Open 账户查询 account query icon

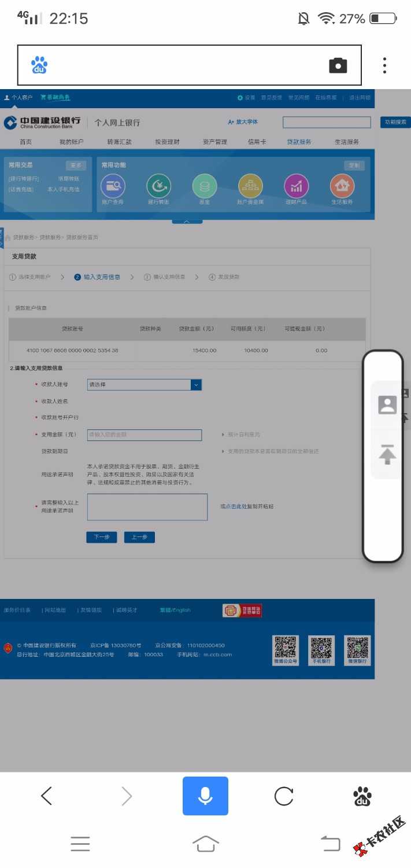point(113,186)
